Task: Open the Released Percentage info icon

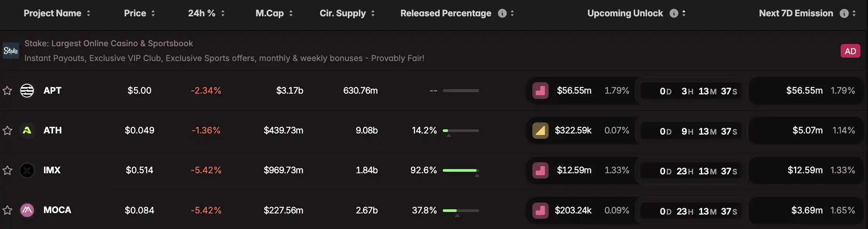Action: click(x=502, y=13)
